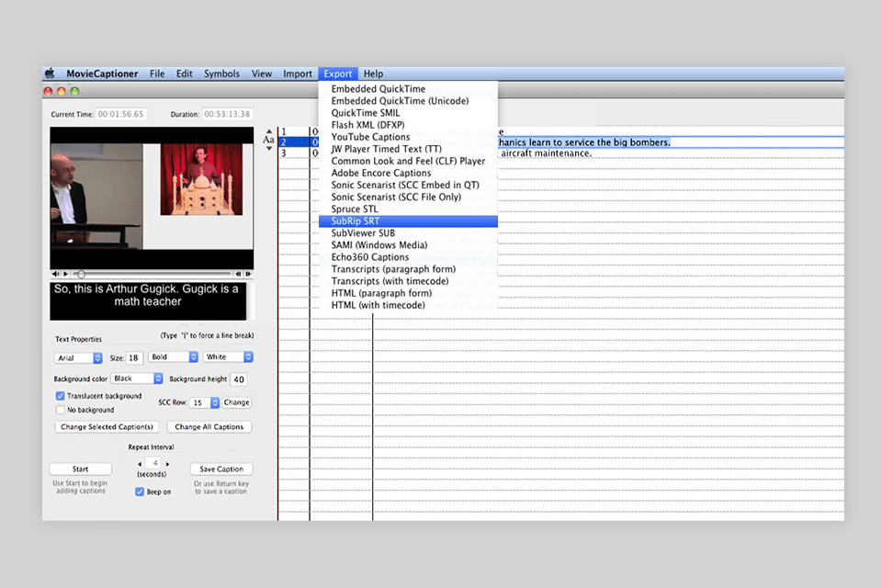Click the volume icon under the video
The height and width of the screenshot is (588, 882).
click(55, 274)
